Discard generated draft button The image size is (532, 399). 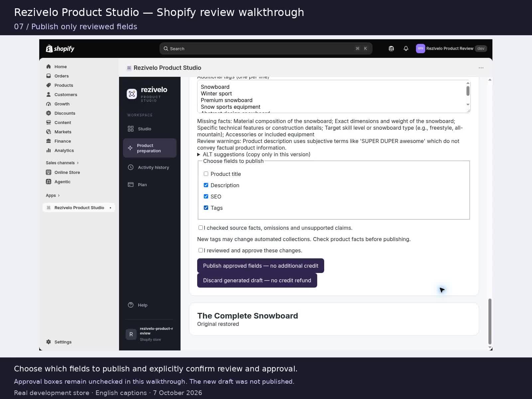[257, 280]
